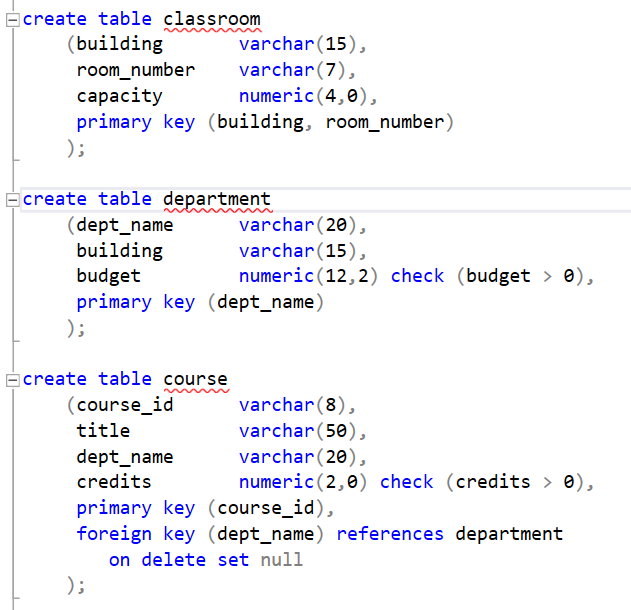Click check (budget > 0) constraint
The image size is (631, 610).
pos(487,276)
